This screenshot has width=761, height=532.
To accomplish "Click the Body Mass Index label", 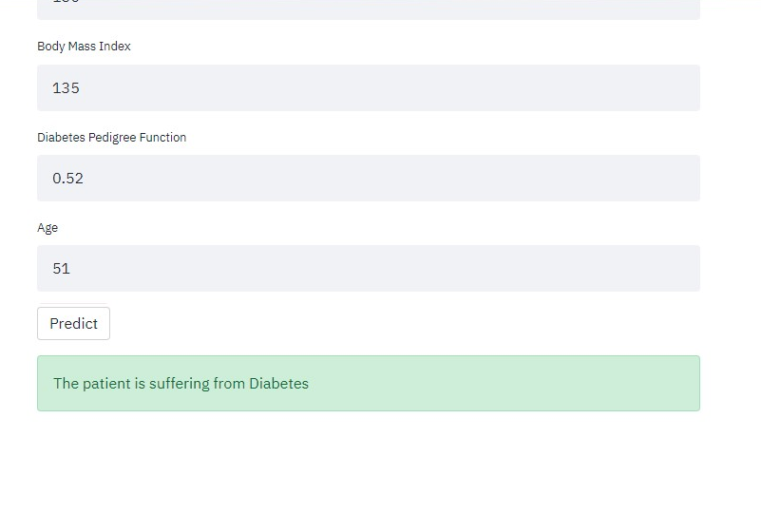I will coord(84,47).
